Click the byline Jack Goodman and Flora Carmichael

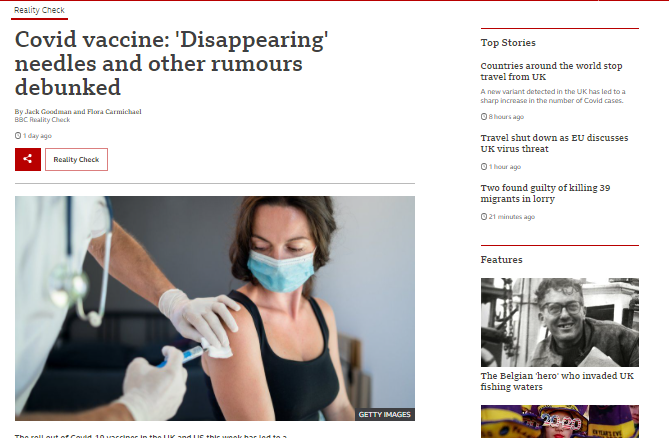(78, 111)
